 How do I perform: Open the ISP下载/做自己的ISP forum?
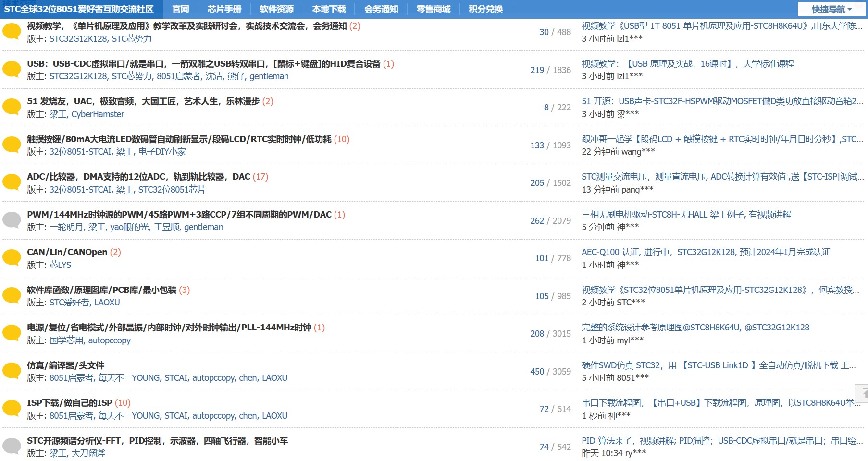70,403
